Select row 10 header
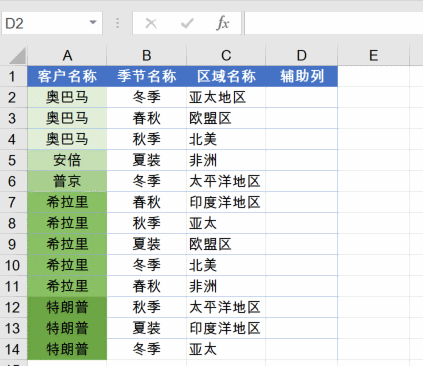This screenshot has height=366, width=423. click(x=13, y=265)
